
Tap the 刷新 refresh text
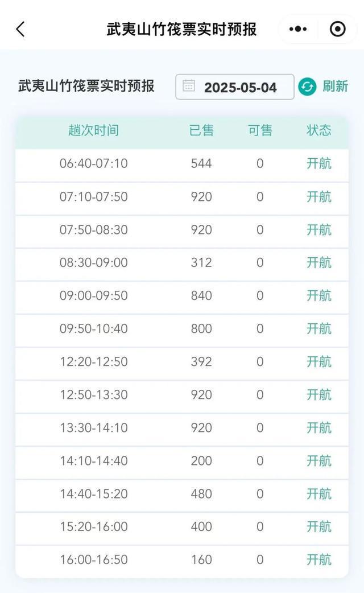tap(335, 87)
